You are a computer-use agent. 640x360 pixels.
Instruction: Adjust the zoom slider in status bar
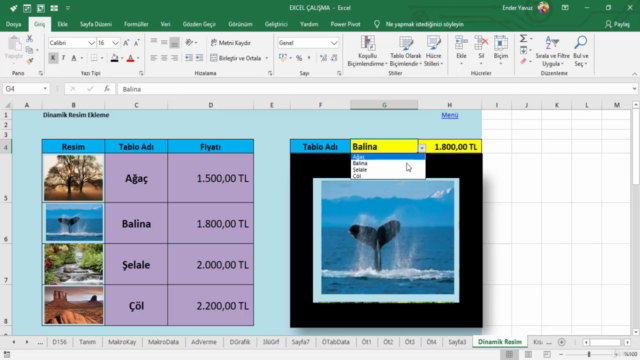click(x=589, y=354)
